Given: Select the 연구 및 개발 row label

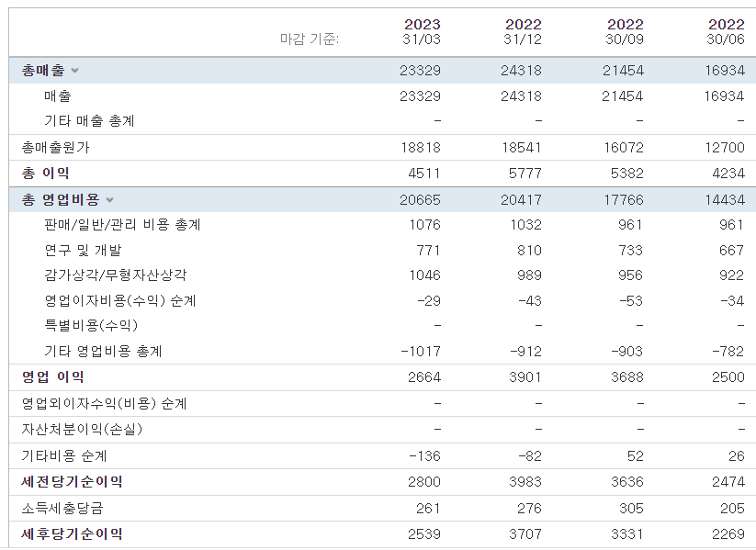Looking at the screenshot, I should pos(83,250).
